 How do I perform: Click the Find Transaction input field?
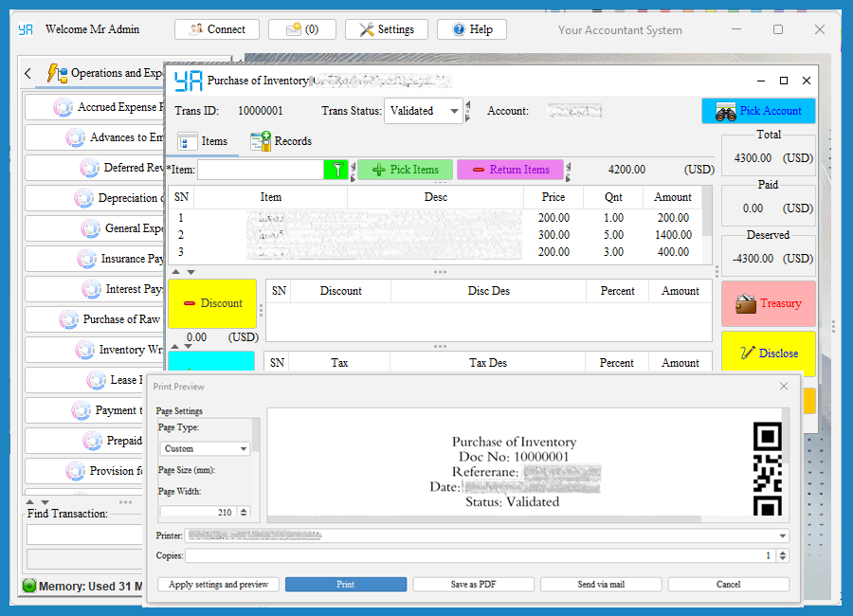pyautogui.click(x=85, y=534)
